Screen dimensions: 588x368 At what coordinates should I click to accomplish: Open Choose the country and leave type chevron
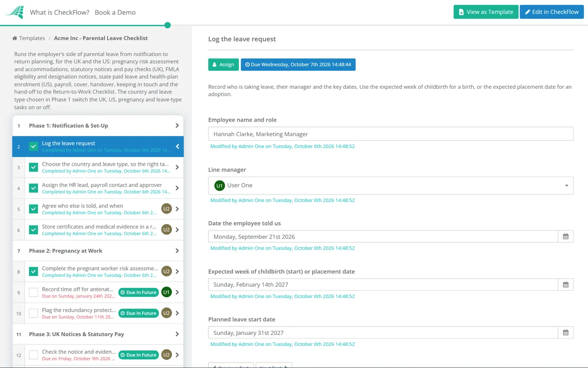point(177,167)
